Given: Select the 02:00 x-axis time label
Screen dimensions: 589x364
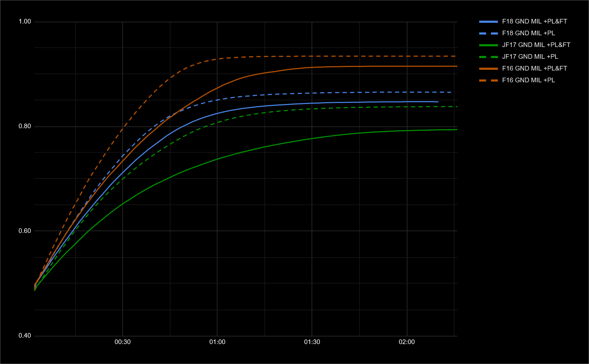Looking at the screenshot, I should coord(407,342).
